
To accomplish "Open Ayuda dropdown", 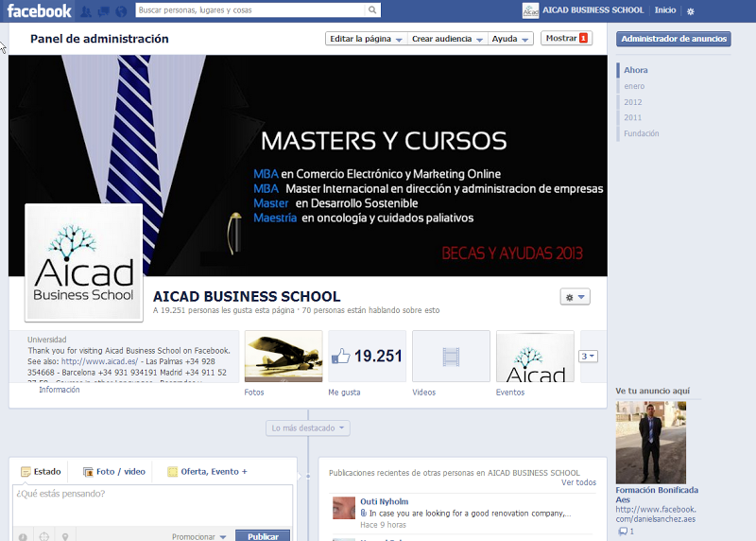I will click(x=510, y=39).
